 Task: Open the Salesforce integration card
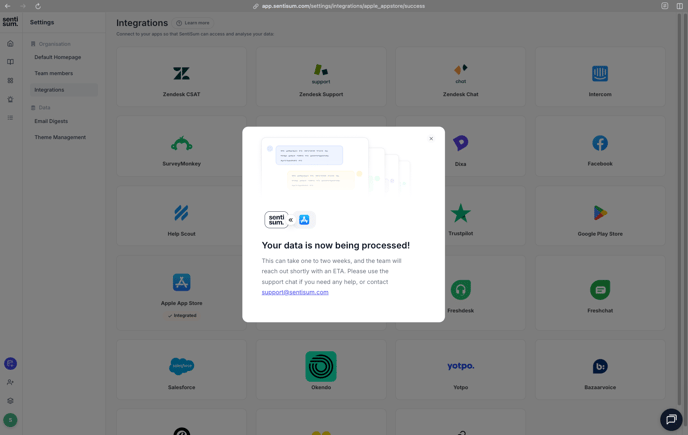(x=181, y=370)
